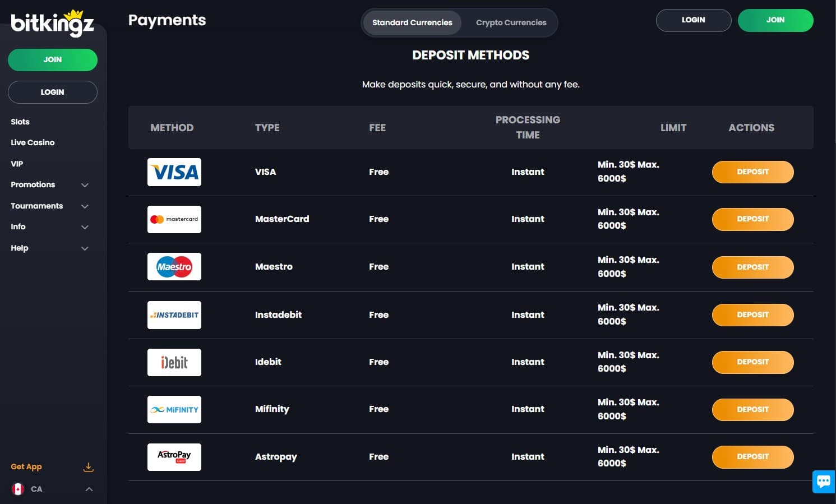Screen dimensions: 836x504
Task: Open the CA region selector chevron
Action: pos(89,489)
